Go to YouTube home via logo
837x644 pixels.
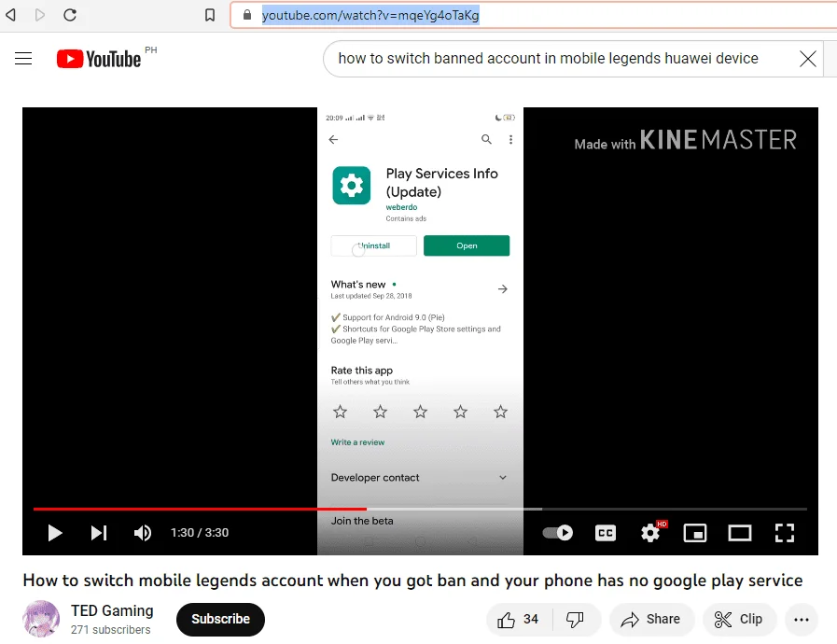click(x=99, y=59)
